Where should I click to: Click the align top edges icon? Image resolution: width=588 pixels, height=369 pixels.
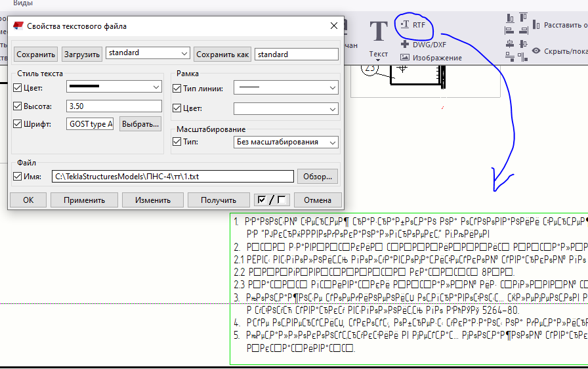coord(524,17)
